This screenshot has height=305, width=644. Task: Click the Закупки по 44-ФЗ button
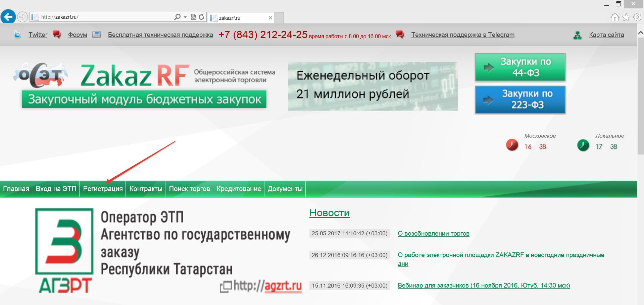tap(520, 67)
